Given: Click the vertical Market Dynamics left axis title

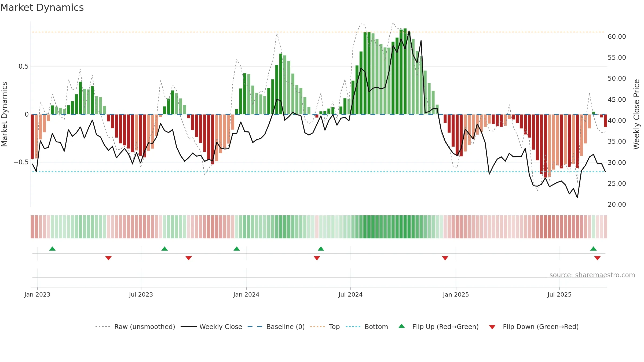Looking at the screenshot, I should (4, 114).
